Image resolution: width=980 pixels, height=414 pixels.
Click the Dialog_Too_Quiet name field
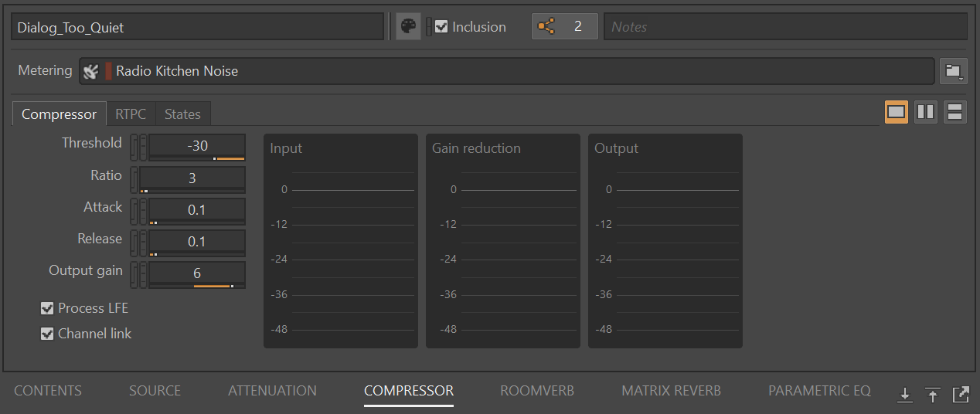point(197,26)
